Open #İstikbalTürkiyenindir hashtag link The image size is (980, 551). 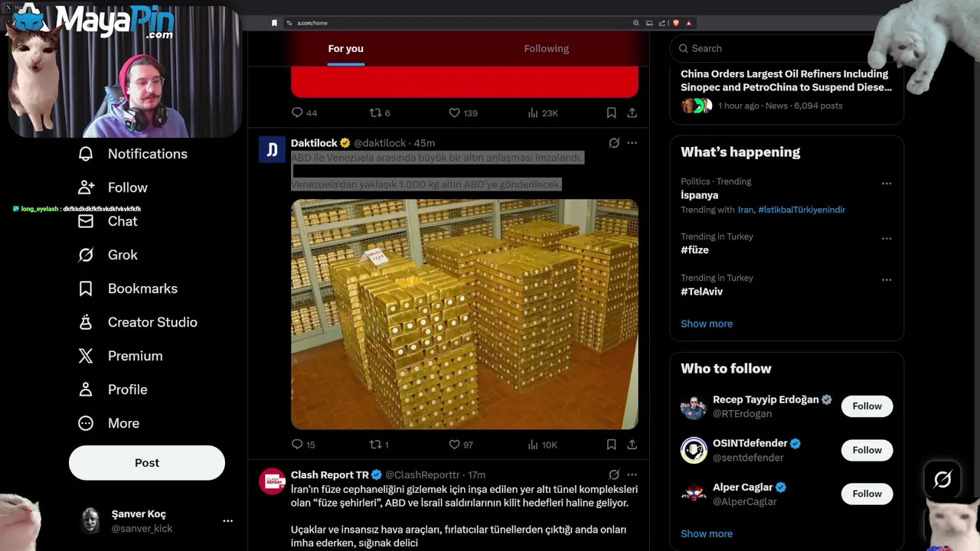pos(802,210)
